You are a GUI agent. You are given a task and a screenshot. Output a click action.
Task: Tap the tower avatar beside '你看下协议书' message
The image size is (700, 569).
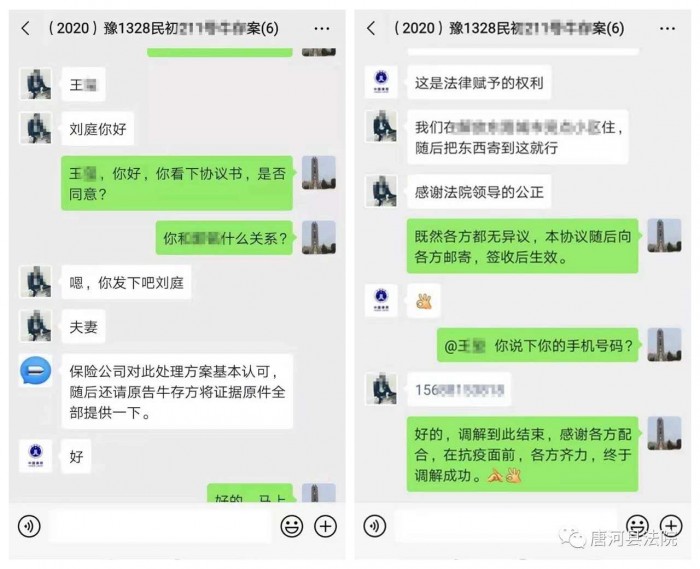(319, 173)
